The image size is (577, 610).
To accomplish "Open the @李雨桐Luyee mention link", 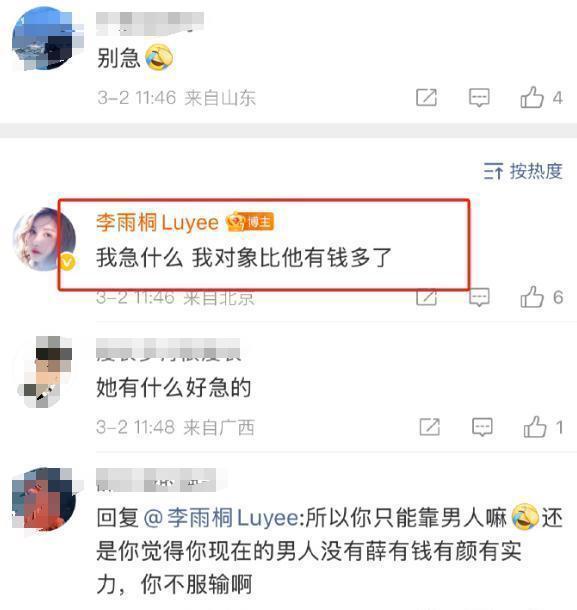I will [x=221, y=518].
